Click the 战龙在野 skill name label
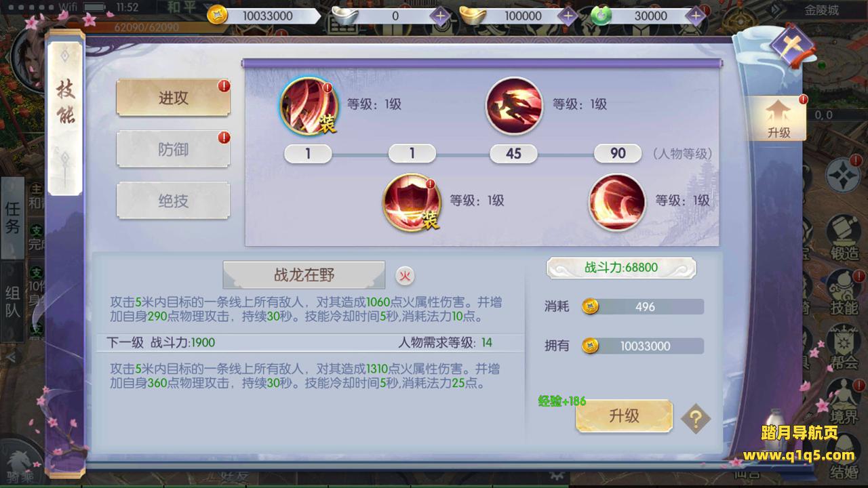 point(304,275)
